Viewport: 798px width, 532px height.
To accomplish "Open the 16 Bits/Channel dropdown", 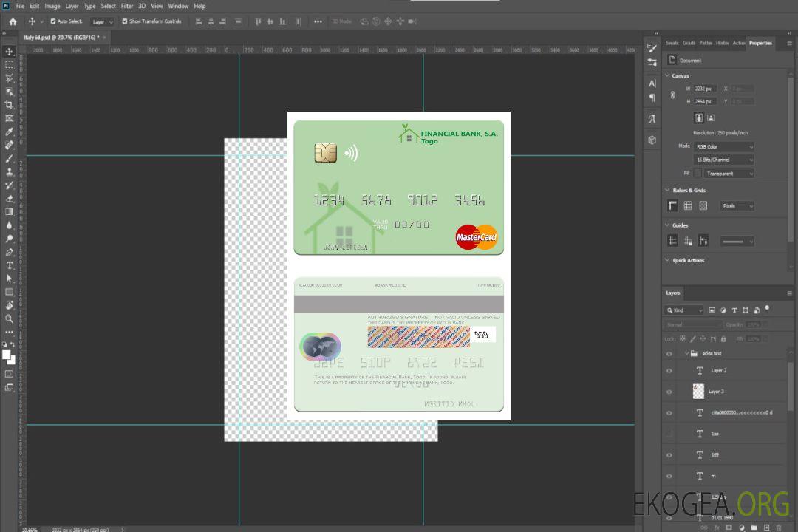I will 724,160.
